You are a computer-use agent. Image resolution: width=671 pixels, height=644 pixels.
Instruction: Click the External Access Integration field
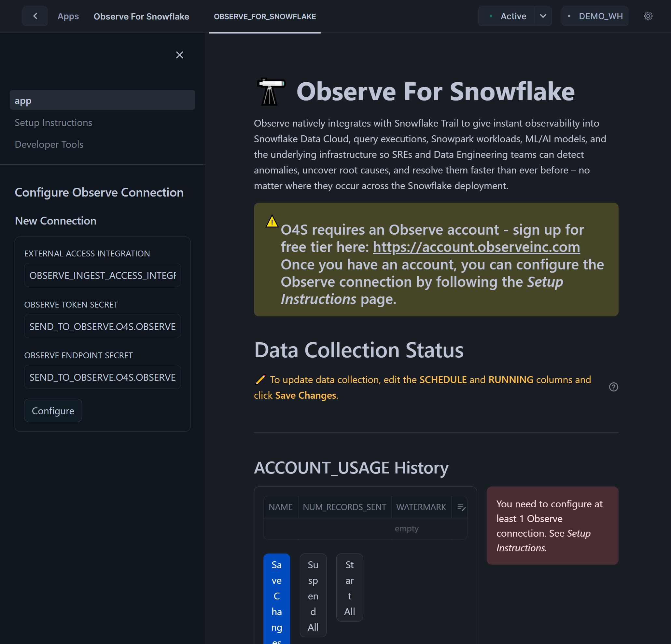(102, 275)
